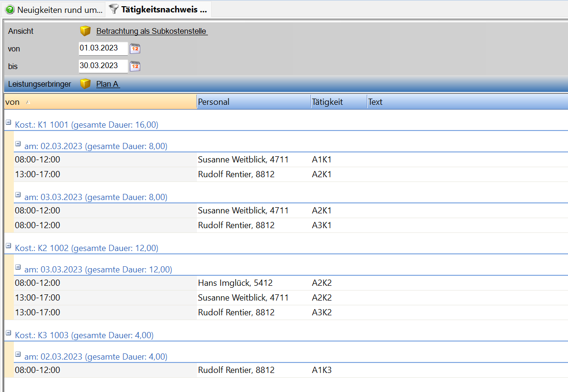Click the yellow cube icon beside Ansicht
This screenshot has width=568, height=392.
tap(85, 31)
